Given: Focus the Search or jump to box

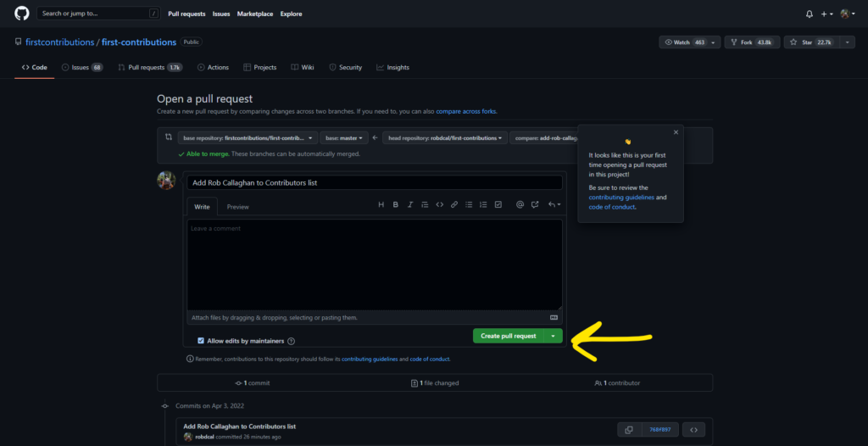Looking at the screenshot, I should pos(98,14).
